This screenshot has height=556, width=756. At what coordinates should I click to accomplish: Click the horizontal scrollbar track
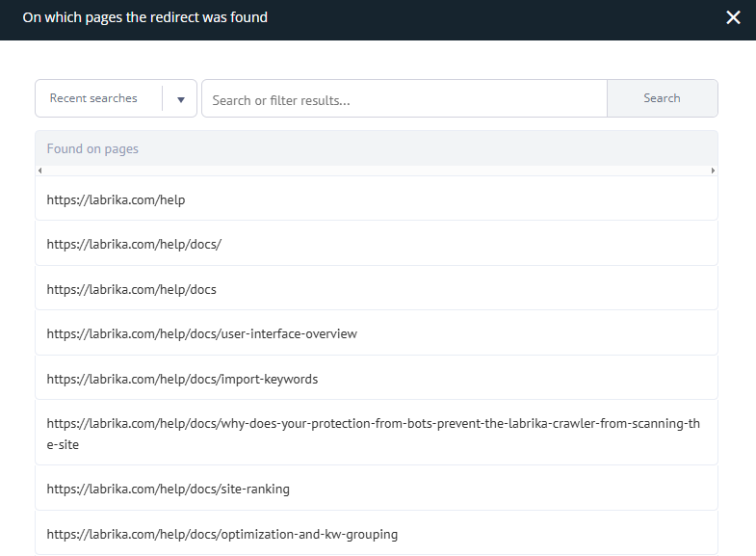376,171
